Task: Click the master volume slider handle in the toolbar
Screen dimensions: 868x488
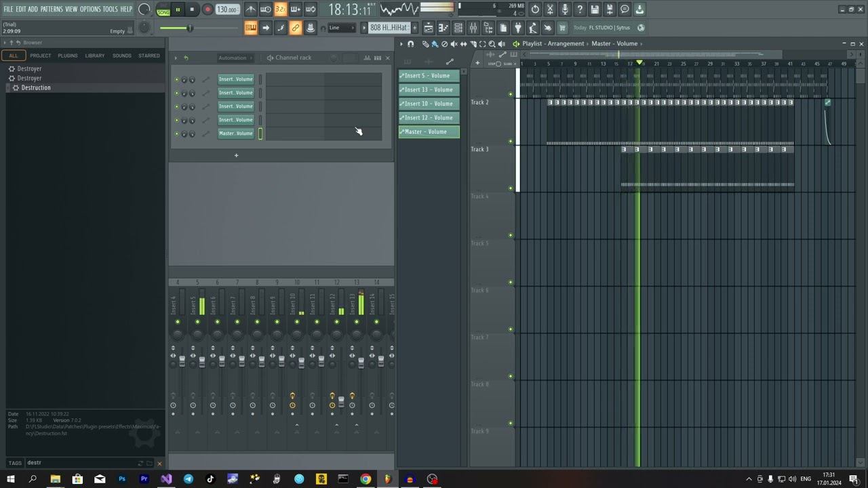Action: pyautogui.click(x=190, y=28)
